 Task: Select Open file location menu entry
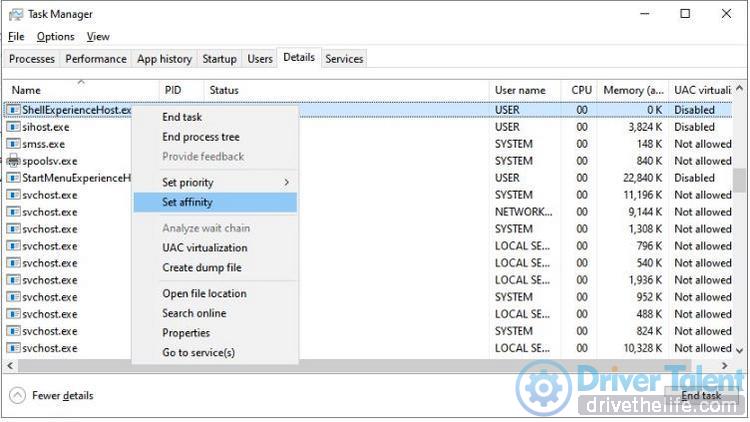(204, 294)
